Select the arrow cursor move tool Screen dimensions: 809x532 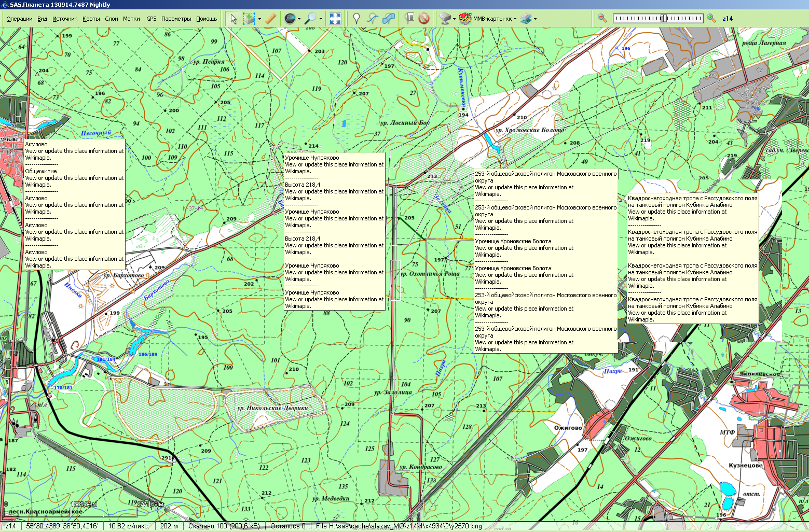[x=234, y=19]
